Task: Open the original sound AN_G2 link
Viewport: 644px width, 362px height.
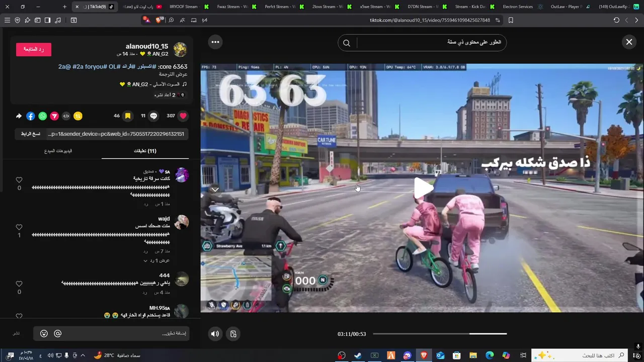Action: [153, 84]
